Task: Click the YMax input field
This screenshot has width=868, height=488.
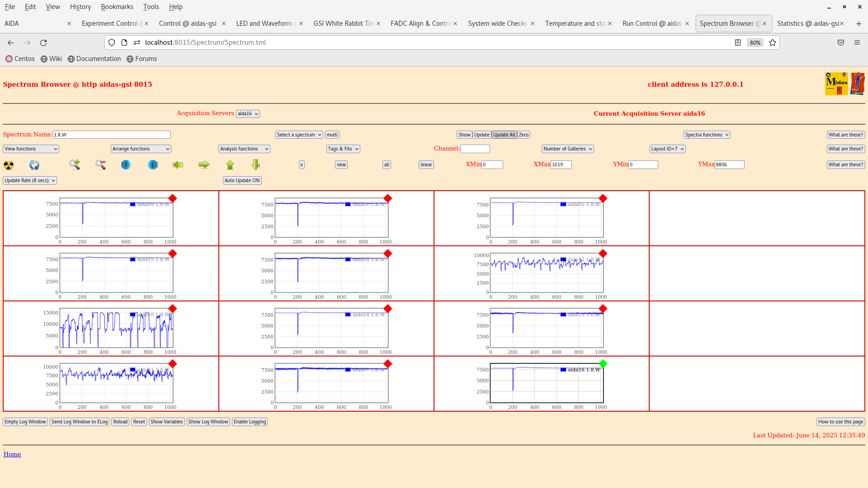Action: click(729, 165)
